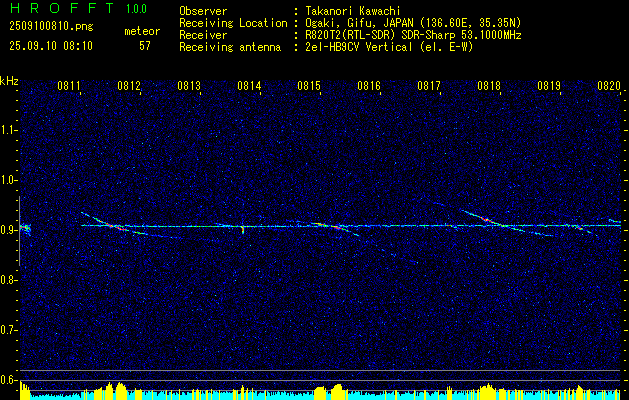Click the Observer label

coord(203,11)
